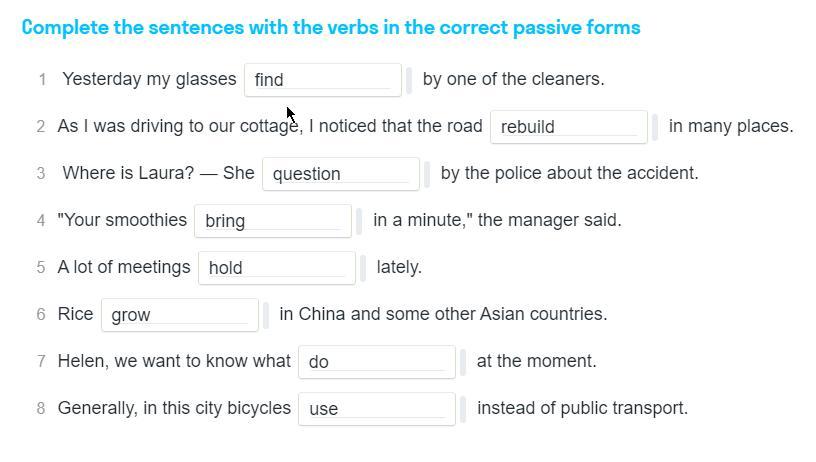Click the gray marker beside the 'find' field
Viewport: 816px width, 462px height.
[x=409, y=80]
